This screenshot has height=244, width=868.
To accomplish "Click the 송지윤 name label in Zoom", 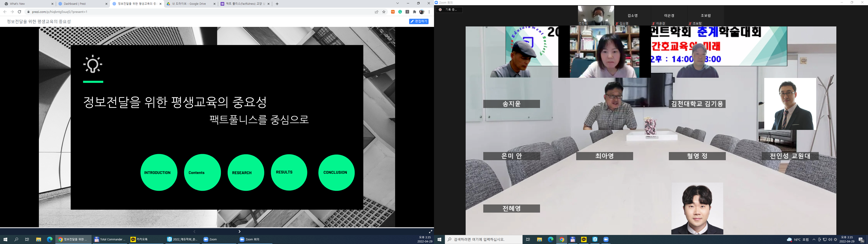I will tap(512, 104).
